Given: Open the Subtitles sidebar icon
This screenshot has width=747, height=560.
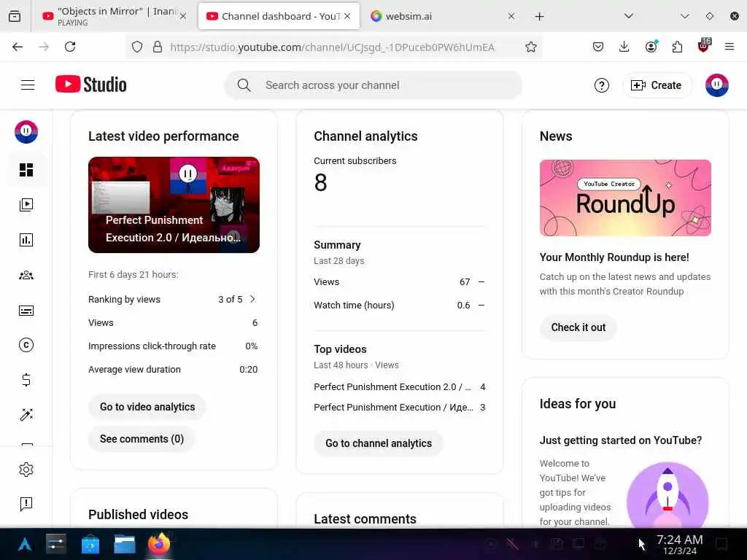Looking at the screenshot, I should [26, 311].
